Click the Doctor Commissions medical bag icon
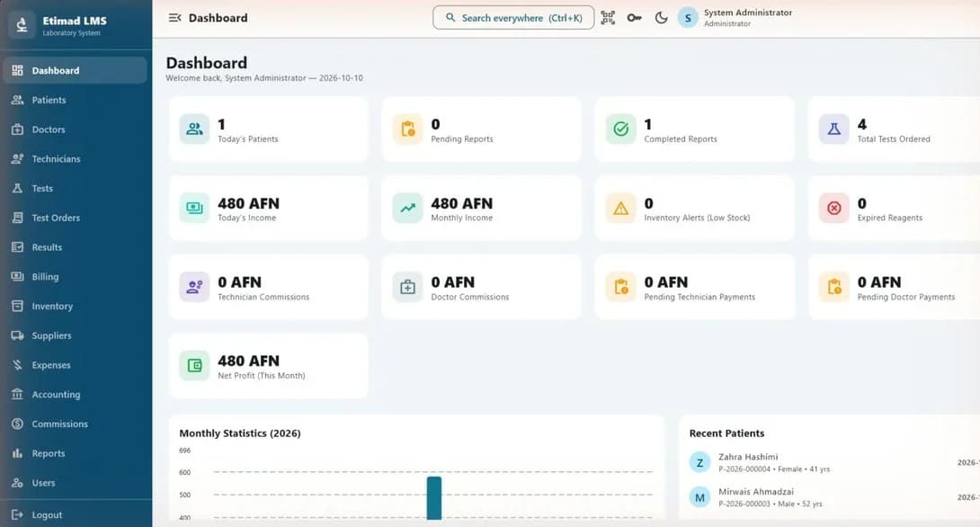This screenshot has height=527, width=980. pos(407,287)
